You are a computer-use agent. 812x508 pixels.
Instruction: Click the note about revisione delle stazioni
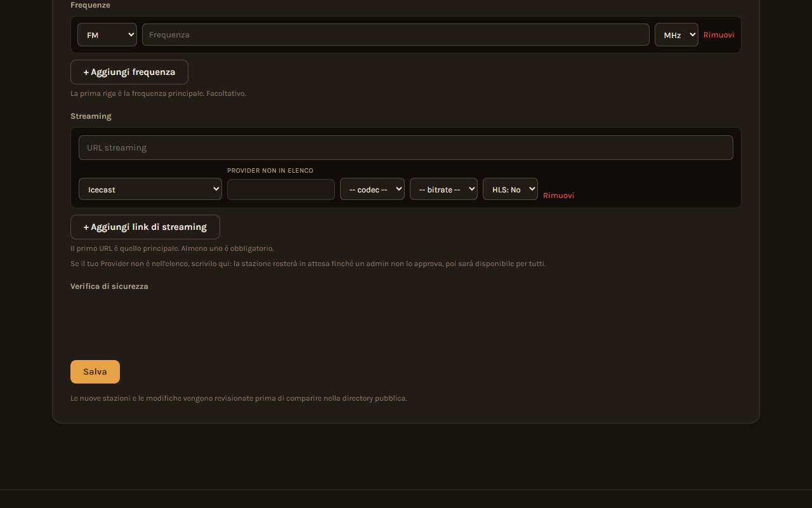pos(239,398)
